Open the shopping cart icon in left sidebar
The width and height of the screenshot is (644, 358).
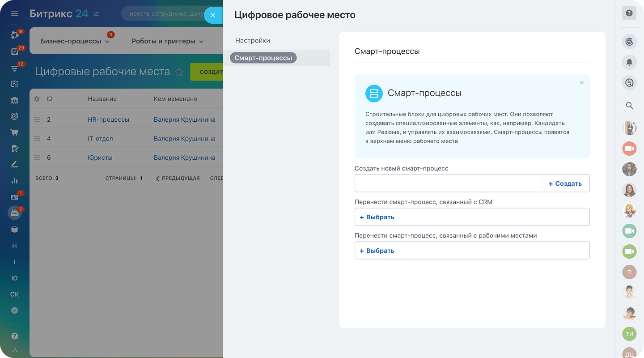pos(15,132)
